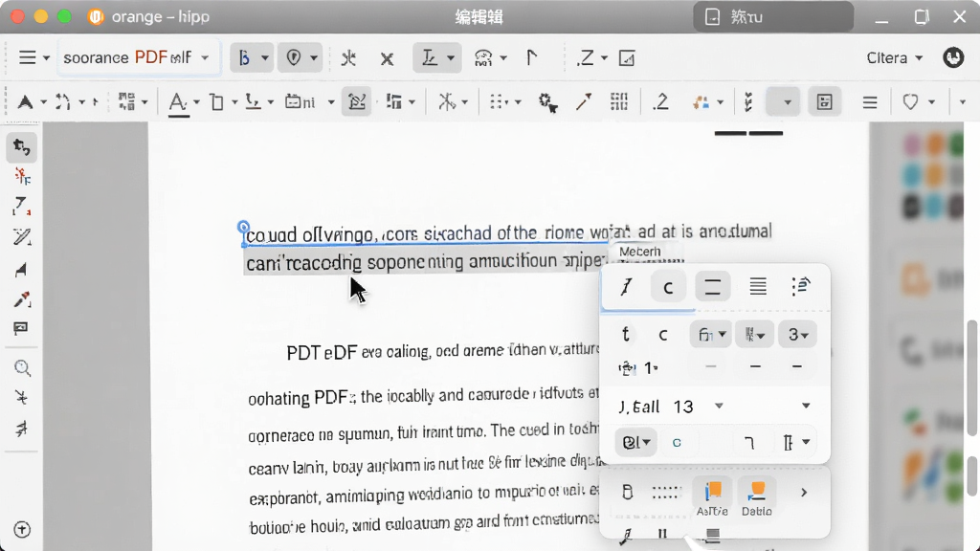Screen dimensions: 980x551
Task: Open the font size 13 dropdown arrow
Action: coord(719,406)
